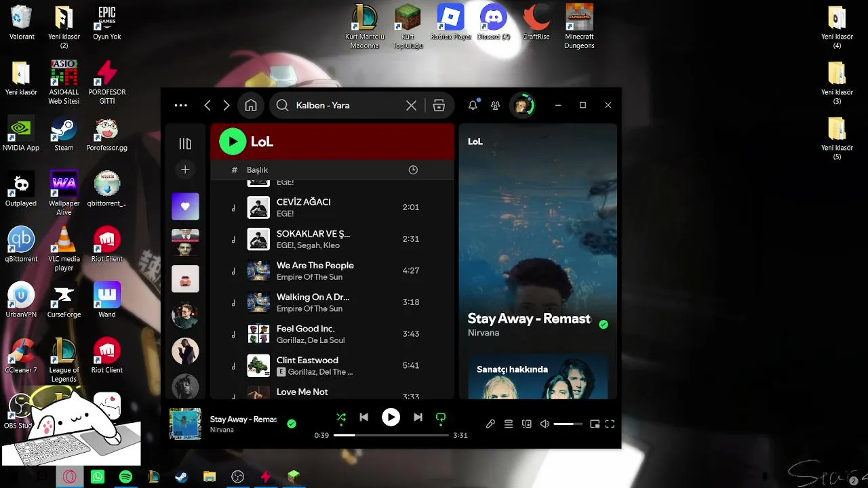
Task: Play the LoL playlist with the green button
Action: tap(233, 142)
